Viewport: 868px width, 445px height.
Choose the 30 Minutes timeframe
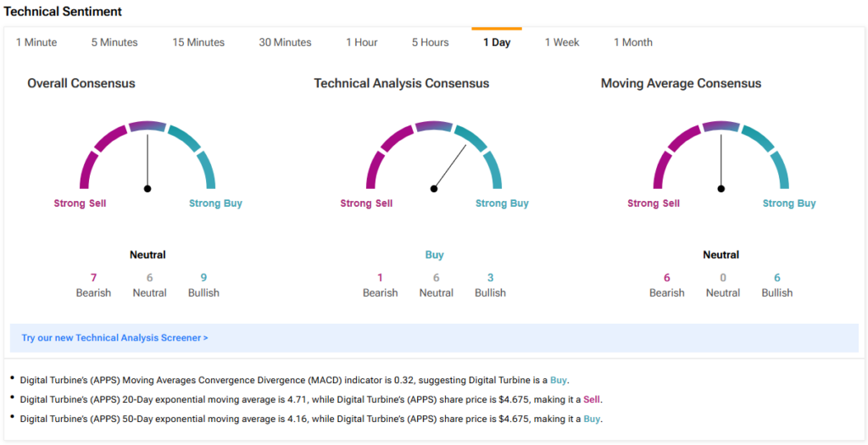tap(285, 42)
